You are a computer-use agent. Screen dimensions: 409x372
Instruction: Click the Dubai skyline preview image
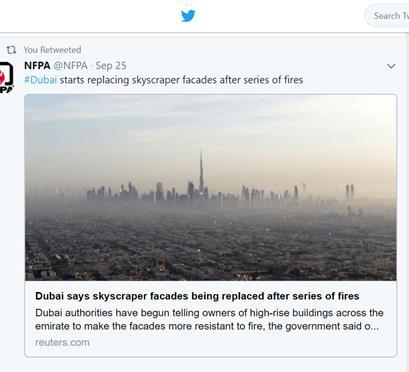pyautogui.click(x=211, y=188)
